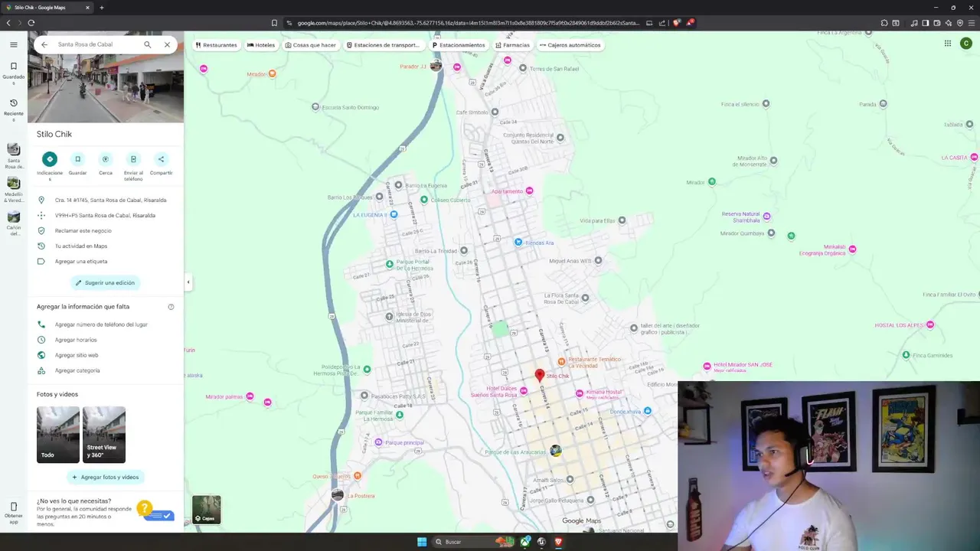Screen dimensions: 980x551
Task: Open the Street View y 360° thumbnail
Action: [104, 435]
